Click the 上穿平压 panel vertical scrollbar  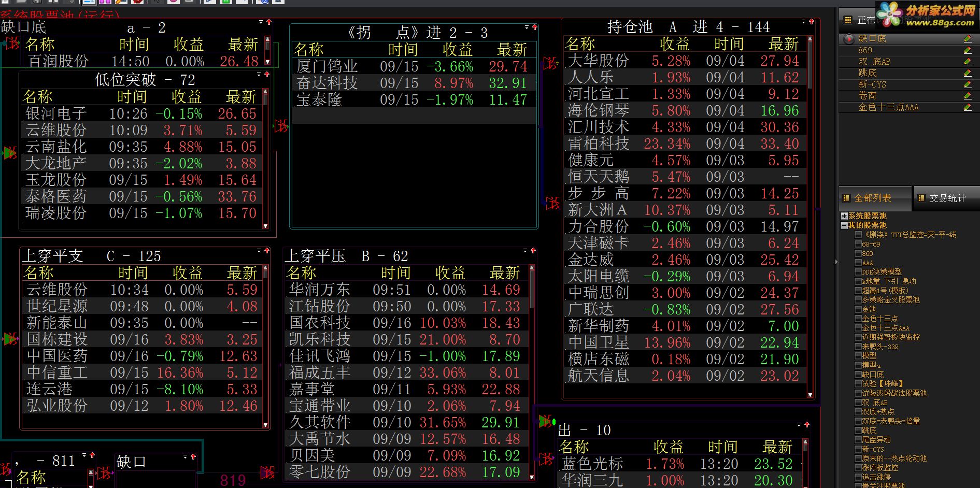click(532, 372)
